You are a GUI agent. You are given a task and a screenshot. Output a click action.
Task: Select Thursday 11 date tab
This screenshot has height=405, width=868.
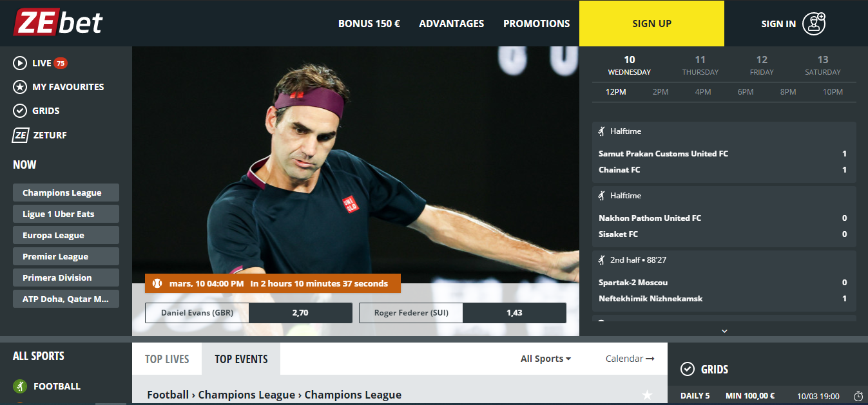(x=700, y=65)
